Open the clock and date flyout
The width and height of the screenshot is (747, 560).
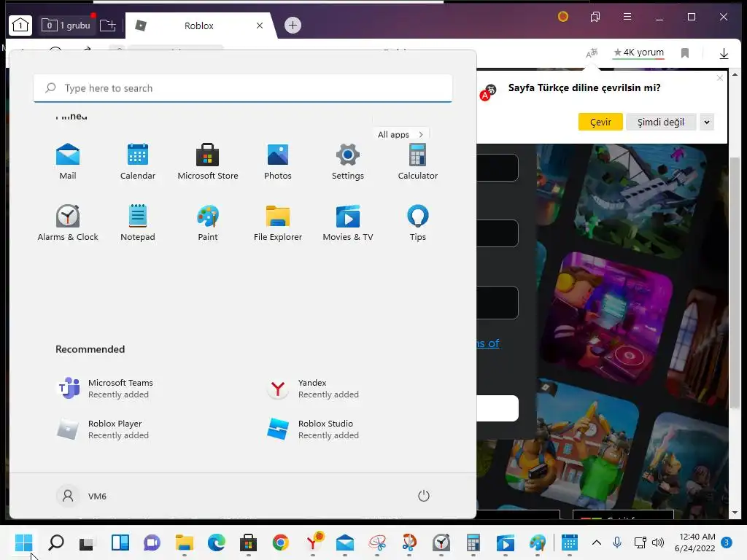(x=694, y=542)
